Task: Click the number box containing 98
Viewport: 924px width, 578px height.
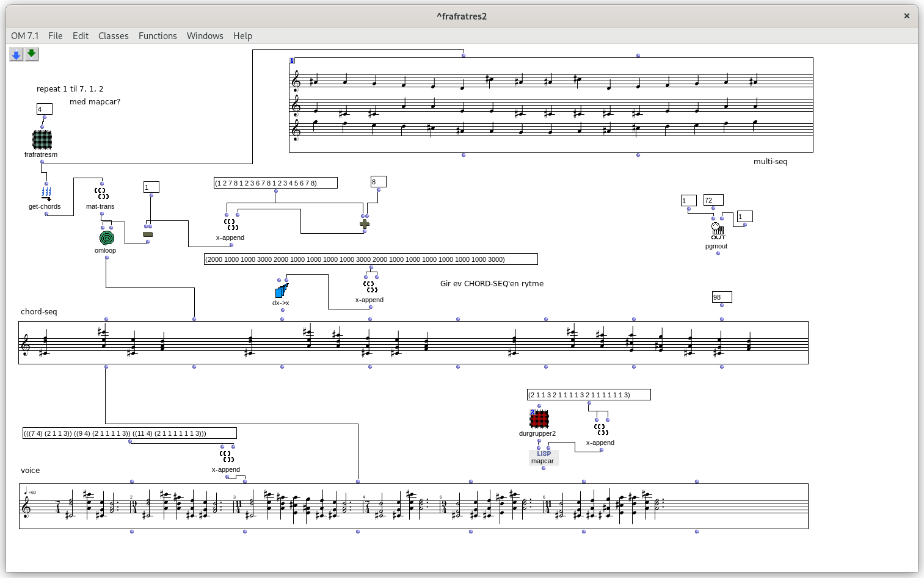Action: click(x=721, y=297)
